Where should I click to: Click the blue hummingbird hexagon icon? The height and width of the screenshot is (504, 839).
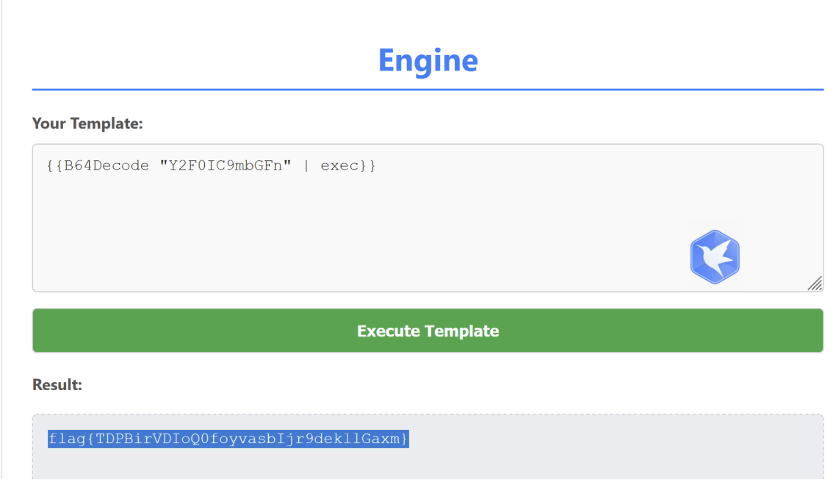[714, 257]
